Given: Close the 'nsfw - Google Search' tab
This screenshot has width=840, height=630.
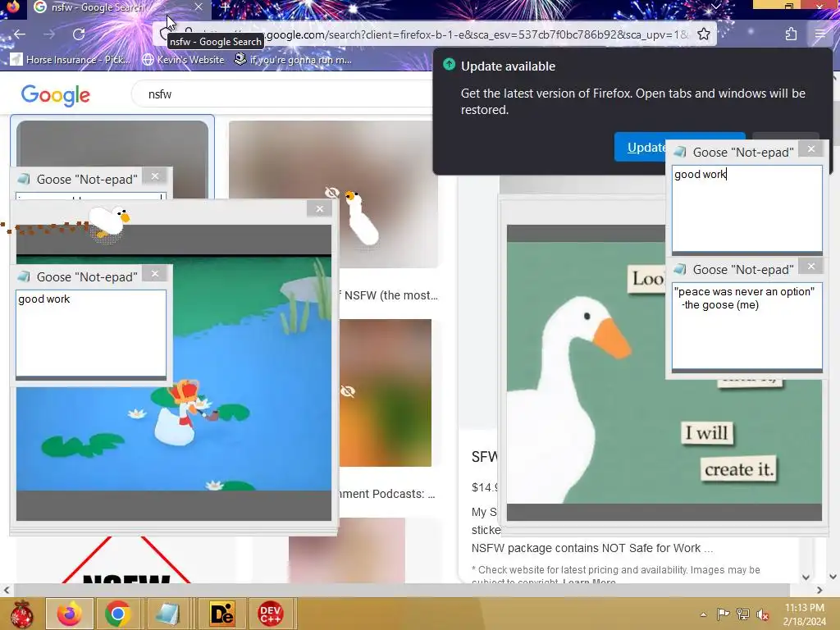Looking at the screenshot, I should click(199, 7).
